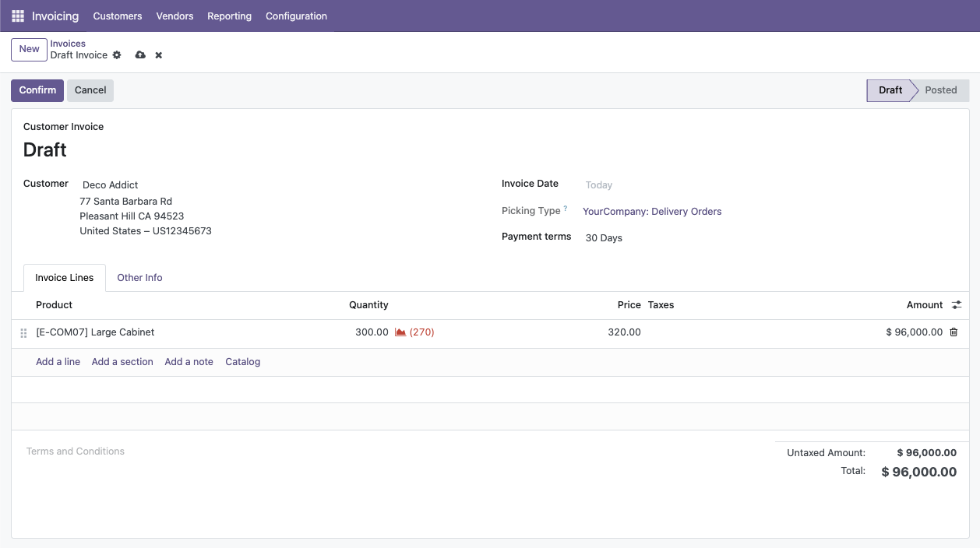Go back to the Invoices breadcrumb
The width and height of the screenshot is (980, 548).
click(68, 44)
